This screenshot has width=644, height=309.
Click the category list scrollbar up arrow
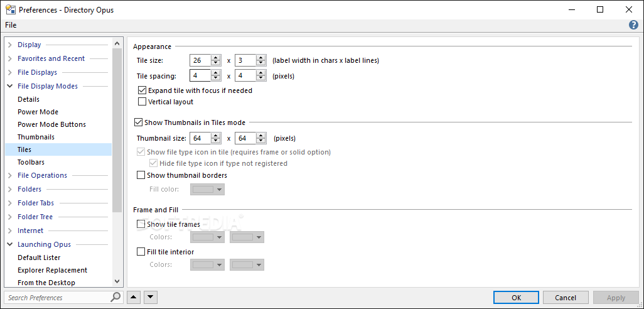117,43
